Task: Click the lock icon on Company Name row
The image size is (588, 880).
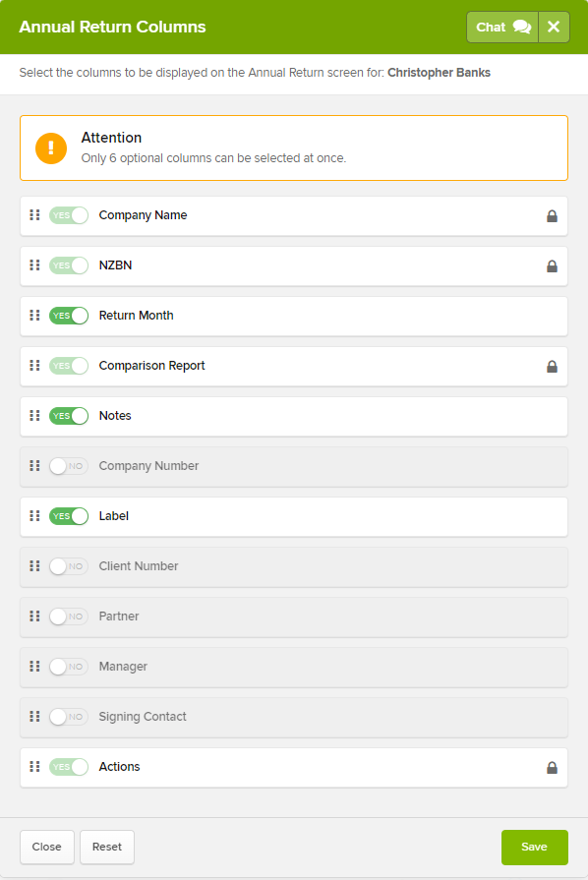Action: pyautogui.click(x=552, y=216)
